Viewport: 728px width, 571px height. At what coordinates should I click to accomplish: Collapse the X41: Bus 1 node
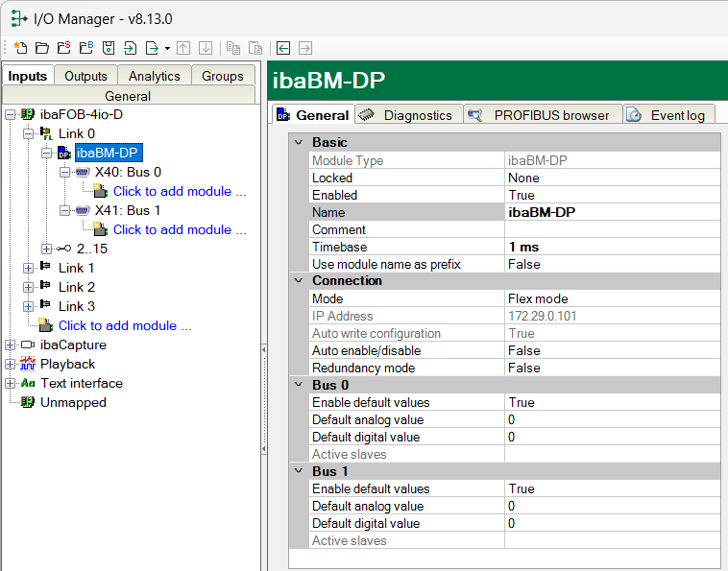[x=65, y=210]
